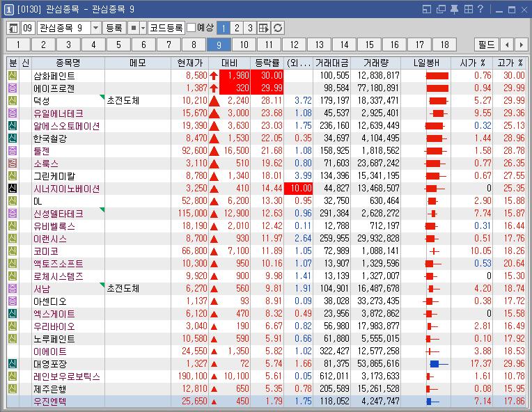Click the pin window icon in the title bar

(x=454, y=9)
